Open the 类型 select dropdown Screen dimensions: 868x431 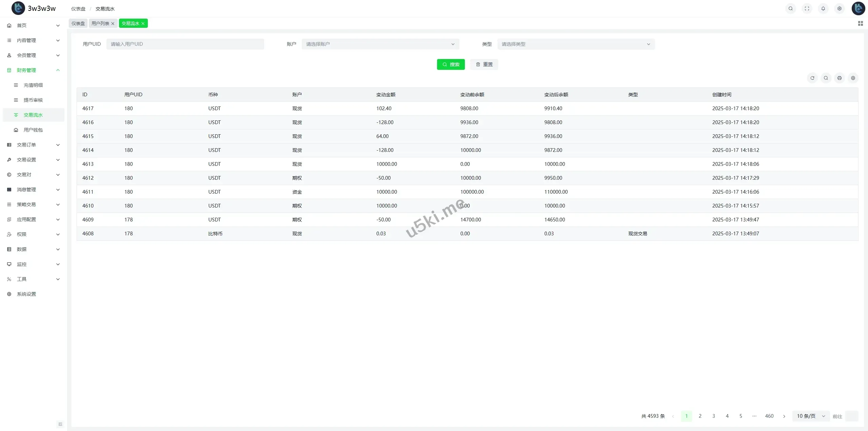(576, 44)
